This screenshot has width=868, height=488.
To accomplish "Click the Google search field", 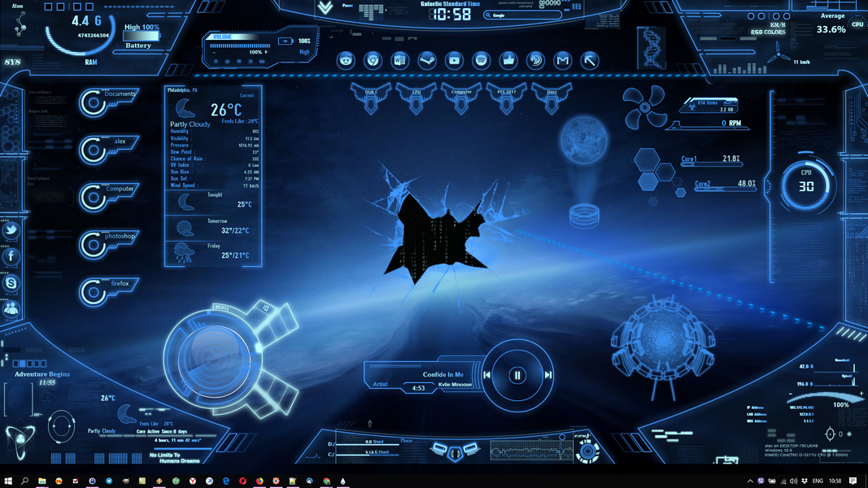I will click(x=522, y=15).
